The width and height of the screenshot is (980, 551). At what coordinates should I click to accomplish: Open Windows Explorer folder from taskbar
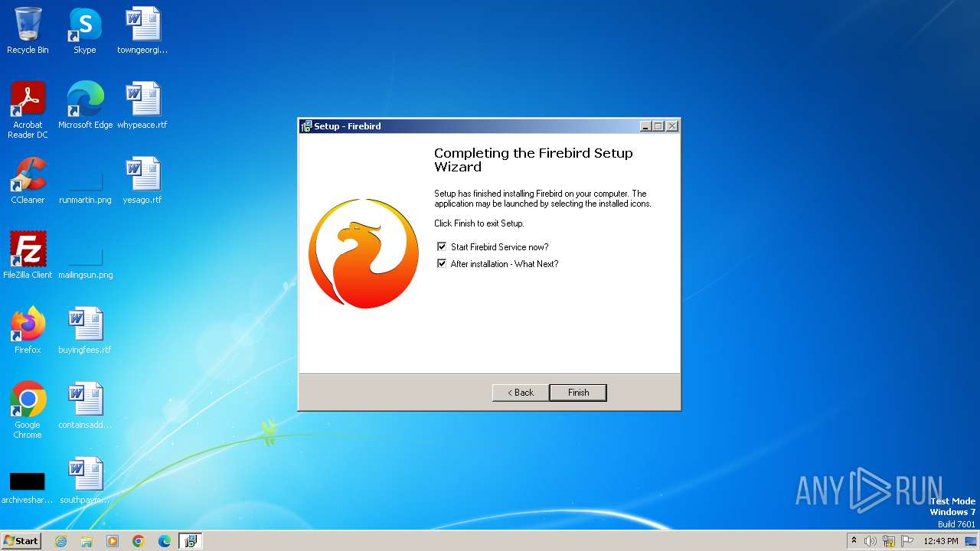[87, 541]
